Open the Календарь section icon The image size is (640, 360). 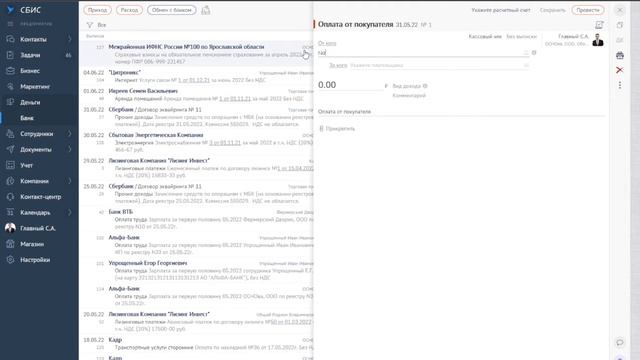(x=10, y=212)
